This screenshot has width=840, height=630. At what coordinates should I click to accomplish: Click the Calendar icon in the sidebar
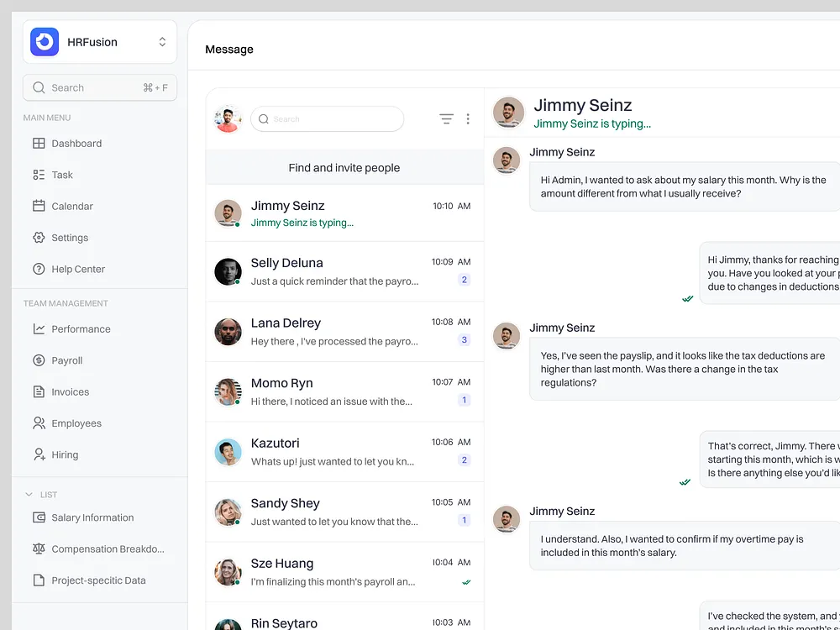pyautogui.click(x=39, y=206)
